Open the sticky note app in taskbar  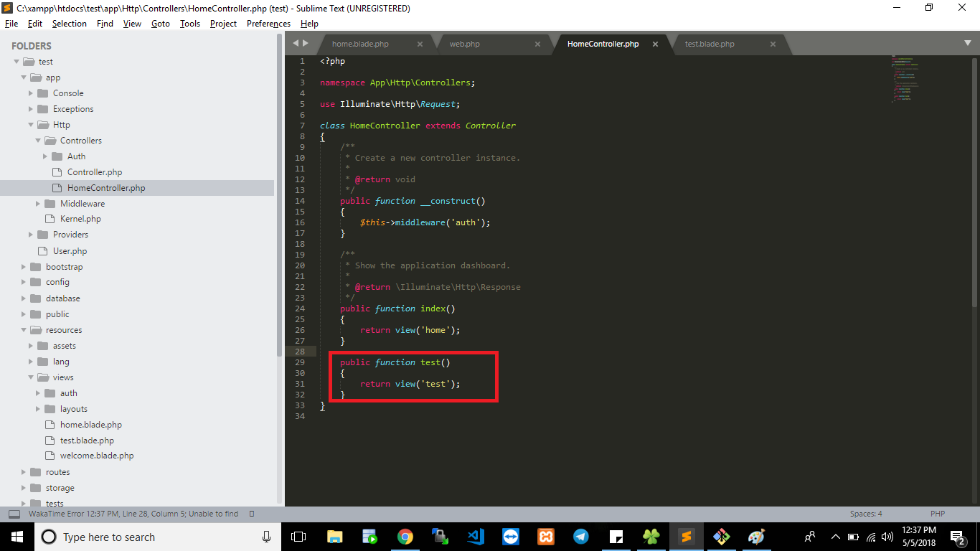pyautogui.click(x=616, y=536)
